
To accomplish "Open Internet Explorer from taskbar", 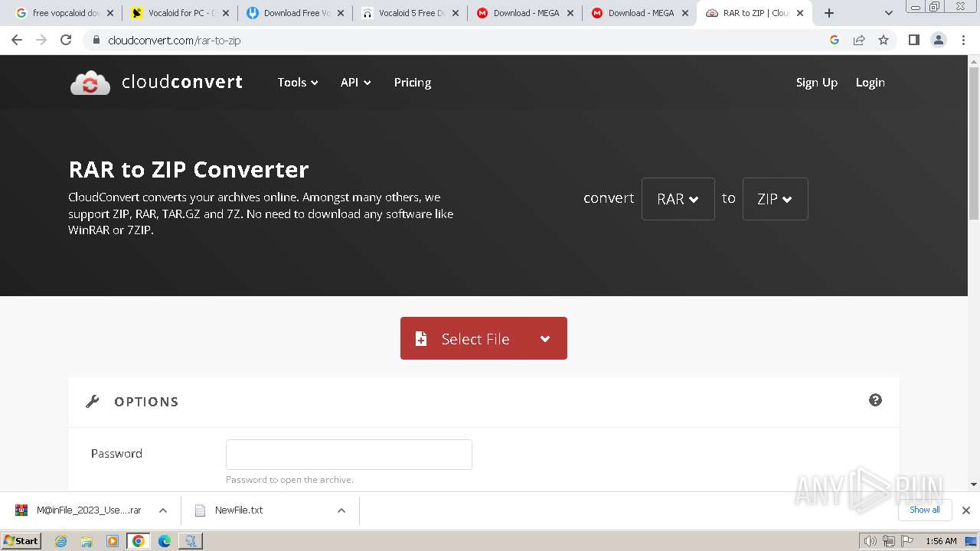I will (x=60, y=541).
